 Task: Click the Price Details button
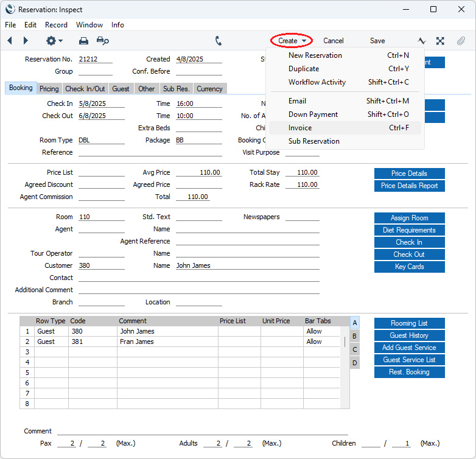click(x=409, y=173)
